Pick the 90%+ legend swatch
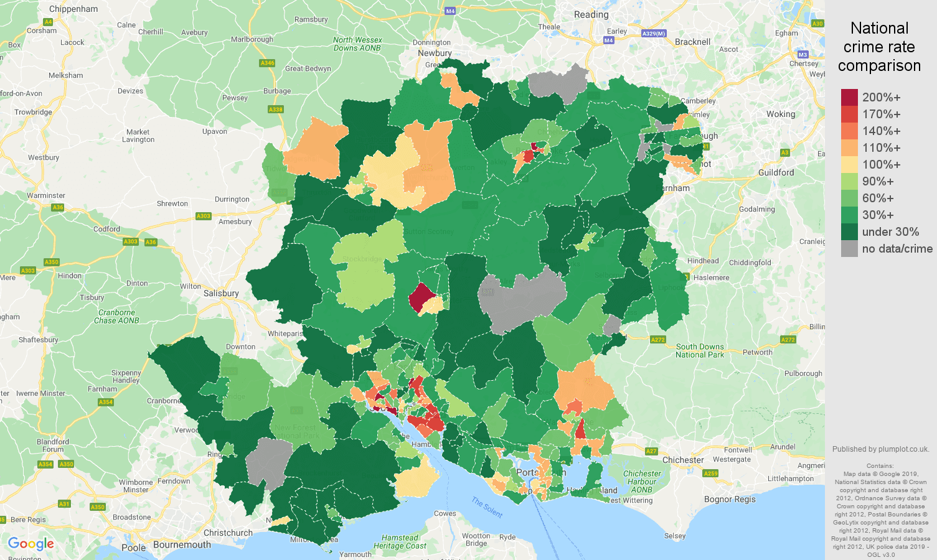This screenshot has height=560, width=937. click(849, 182)
